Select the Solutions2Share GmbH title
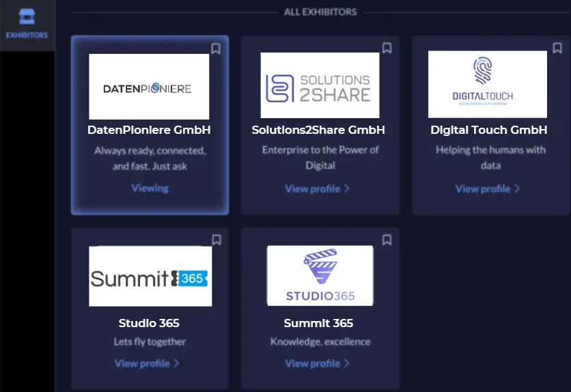Viewport: 571px width, 392px height. [x=318, y=130]
